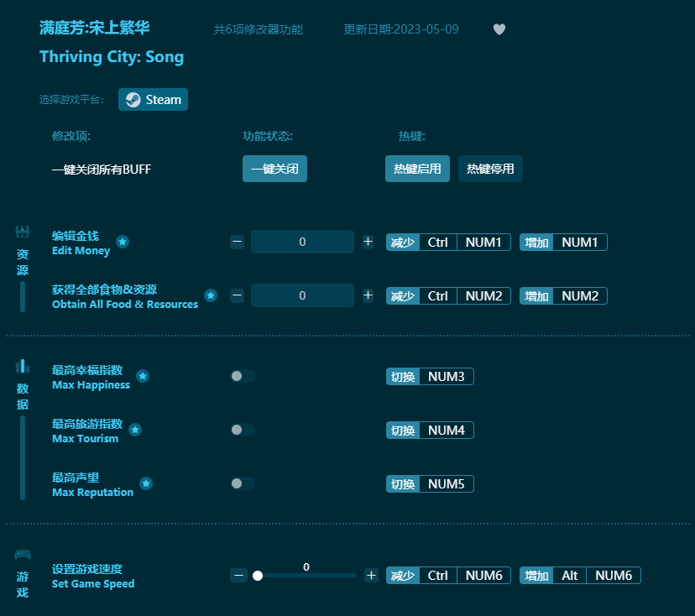
Task: Click the 切换 NUM4 hotkey button for Max Tourism
Action: 430,430
